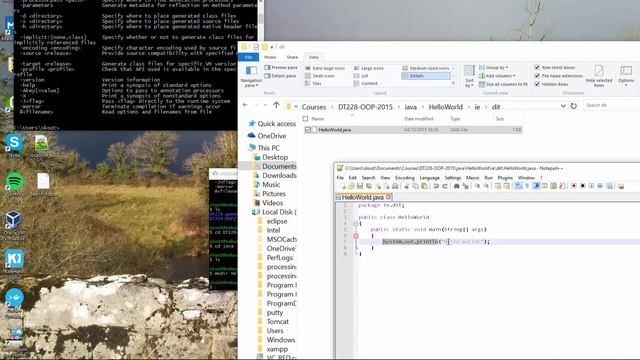Open VirtualBox cube desktop icon
Image resolution: width=640 pixels, height=360 pixels.
(x=13, y=220)
